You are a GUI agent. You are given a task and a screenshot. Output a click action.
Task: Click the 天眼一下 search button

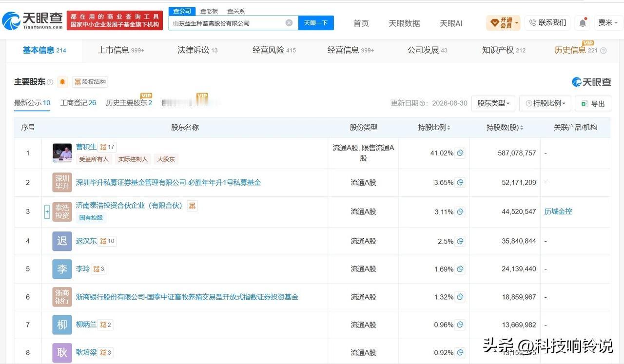(316, 23)
